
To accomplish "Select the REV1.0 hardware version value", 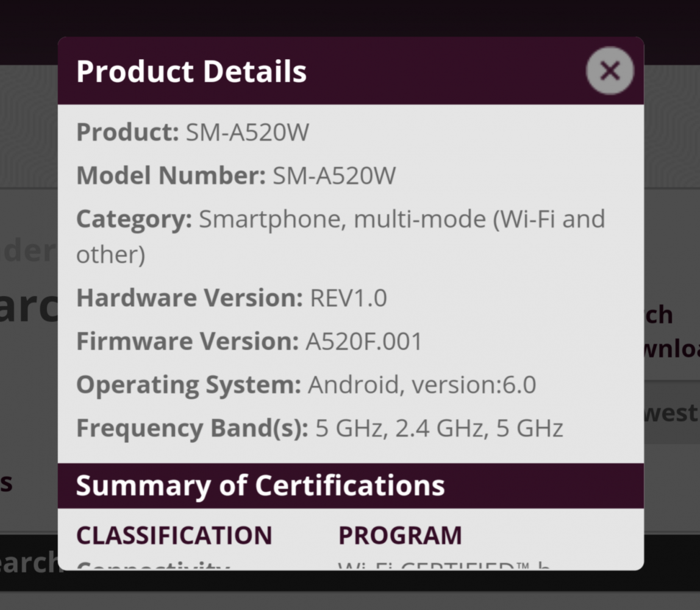I will coord(349,298).
